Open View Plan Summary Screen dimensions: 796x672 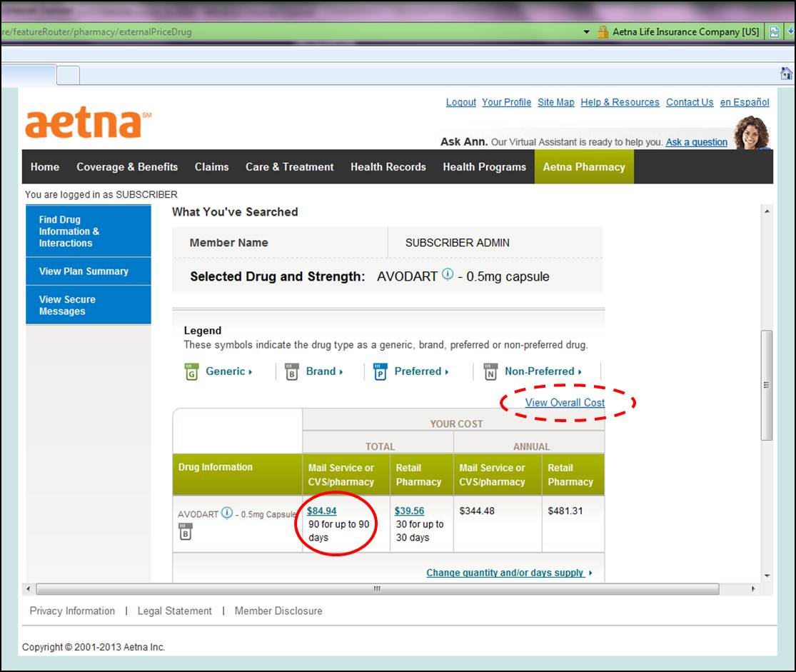point(89,271)
